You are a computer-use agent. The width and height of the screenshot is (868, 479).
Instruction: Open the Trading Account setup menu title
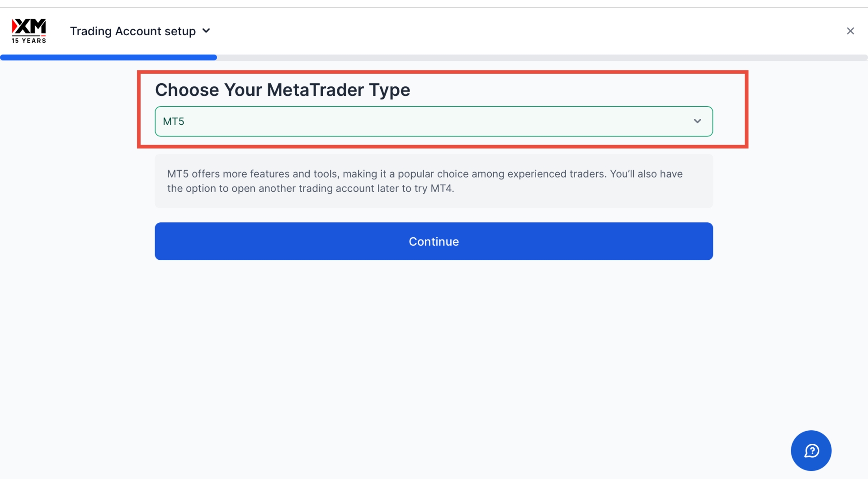(x=132, y=31)
